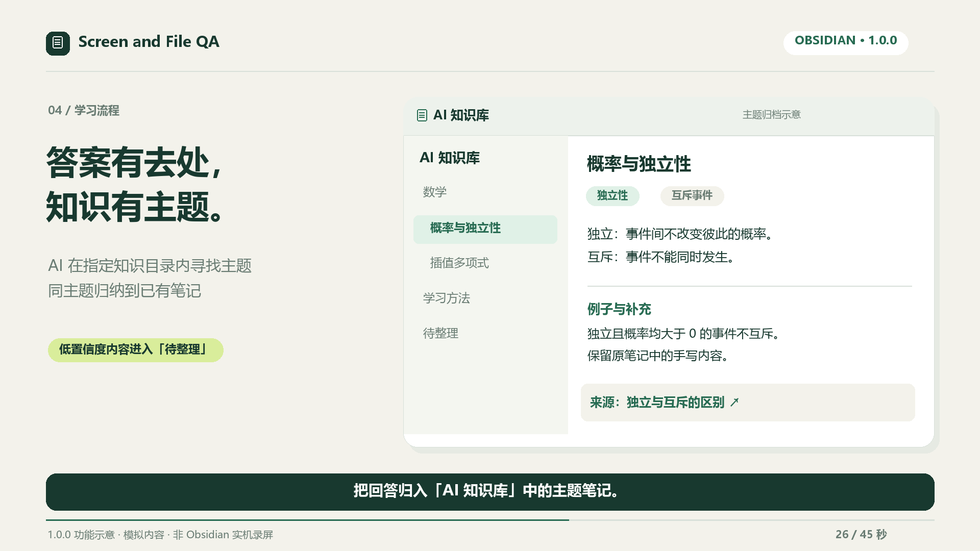
Task: Click the video progress bar at bottom
Action: point(490,520)
